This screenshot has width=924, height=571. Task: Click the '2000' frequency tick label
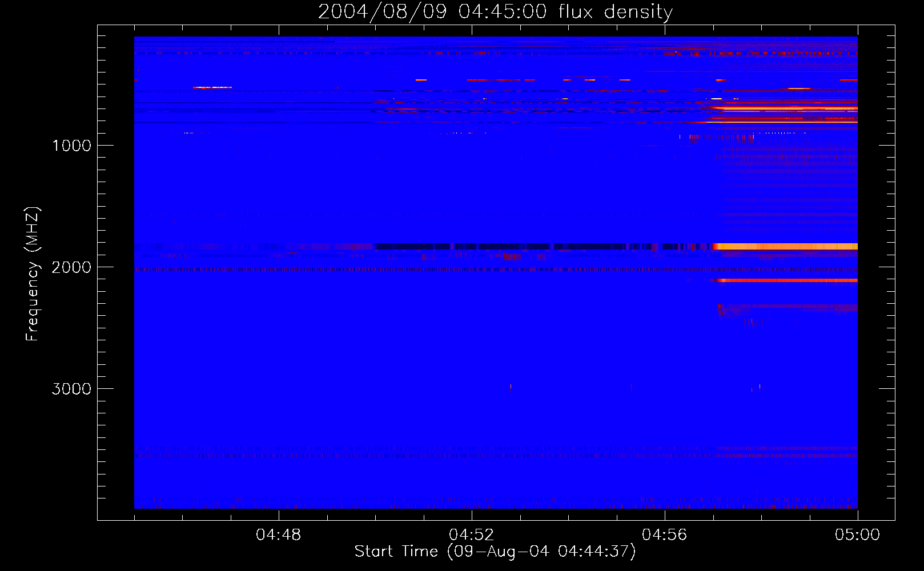point(71,267)
